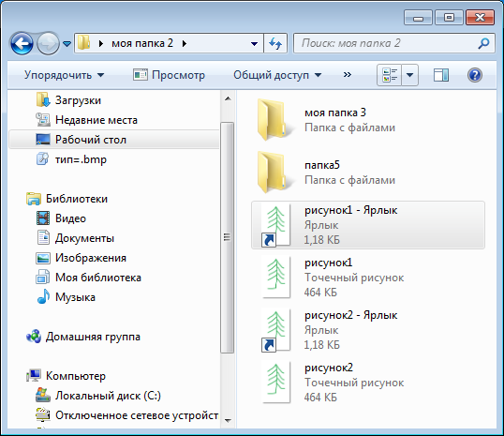Change view with the view mode icon
504x436 pixels.
click(x=390, y=75)
